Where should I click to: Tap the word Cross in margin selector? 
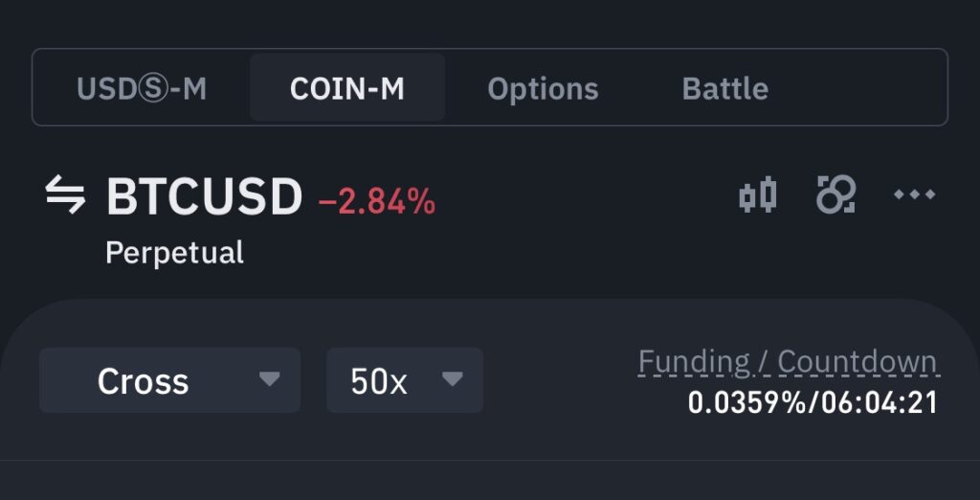click(x=144, y=381)
